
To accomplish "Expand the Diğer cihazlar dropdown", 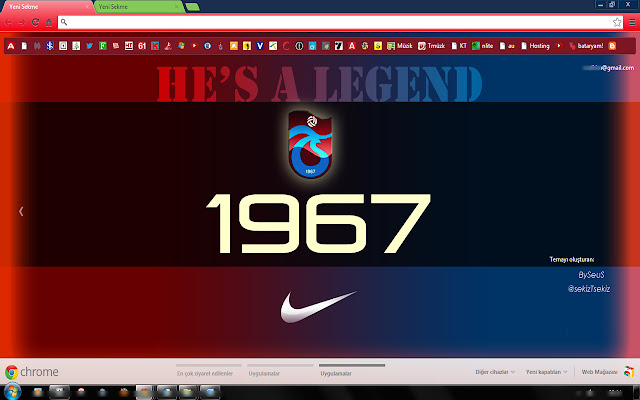I will pyautogui.click(x=495, y=372).
